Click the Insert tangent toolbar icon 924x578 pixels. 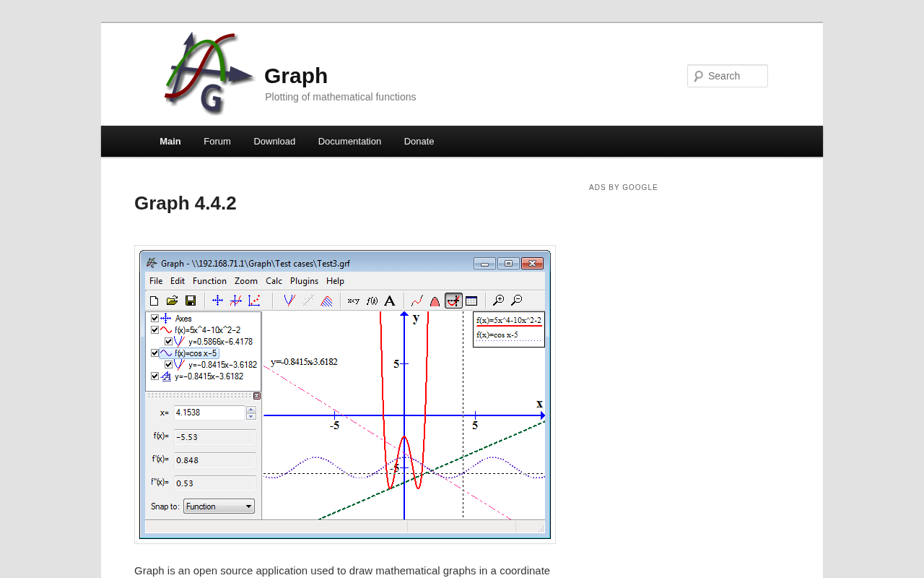point(289,301)
